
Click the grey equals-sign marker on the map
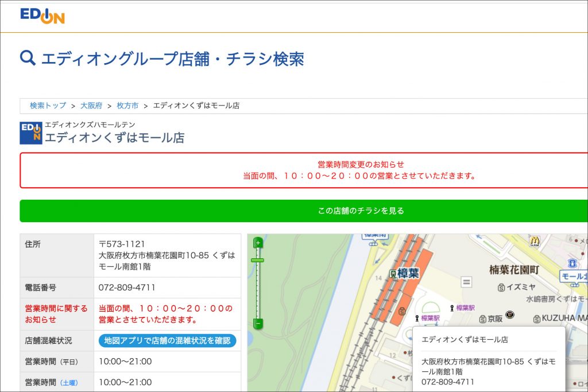[x=466, y=282]
